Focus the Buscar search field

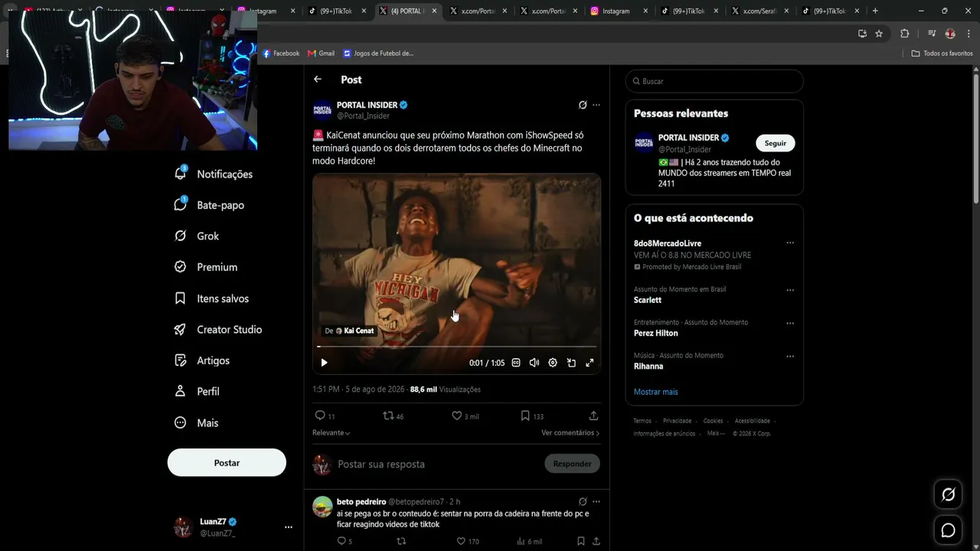(x=714, y=81)
